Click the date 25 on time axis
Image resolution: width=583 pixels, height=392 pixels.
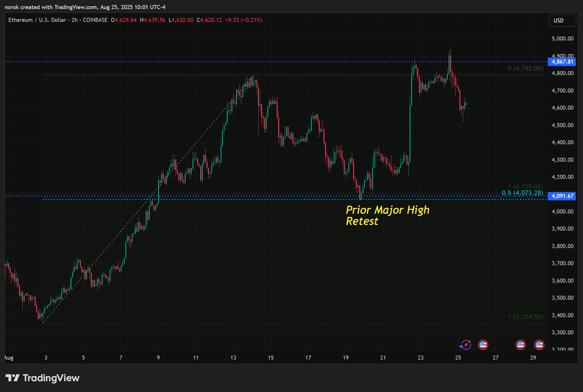point(458,358)
